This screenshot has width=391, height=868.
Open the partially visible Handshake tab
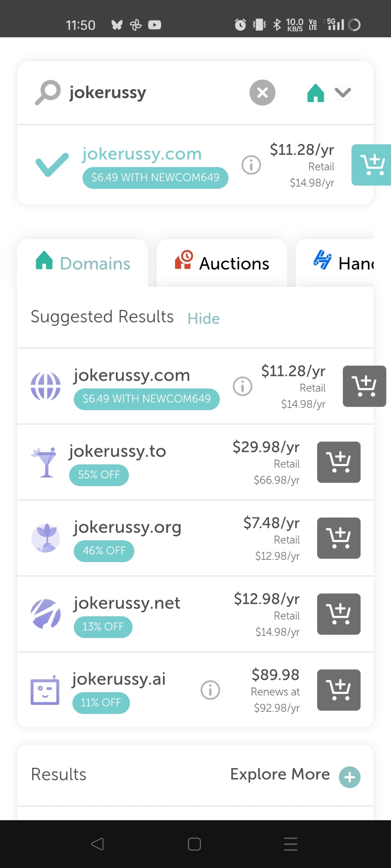tap(343, 263)
